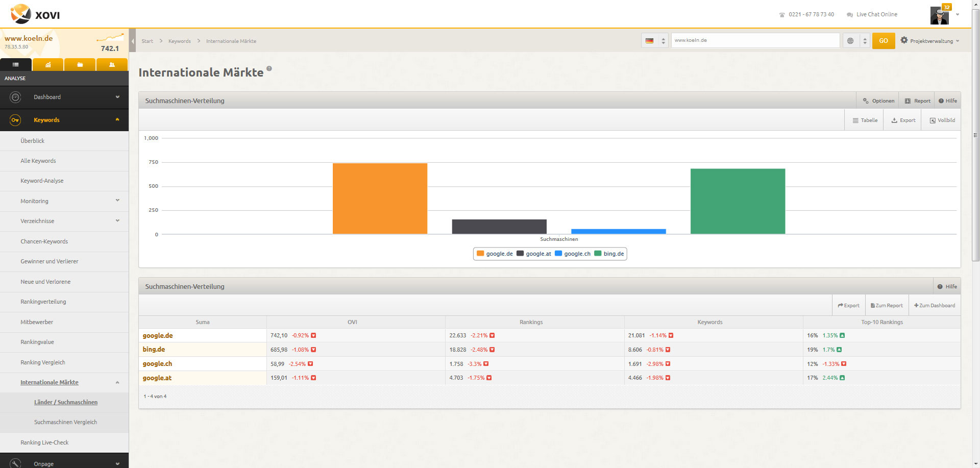Image resolution: width=980 pixels, height=468 pixels.
Task: Click the domain input field
Action: pos(755,40)
